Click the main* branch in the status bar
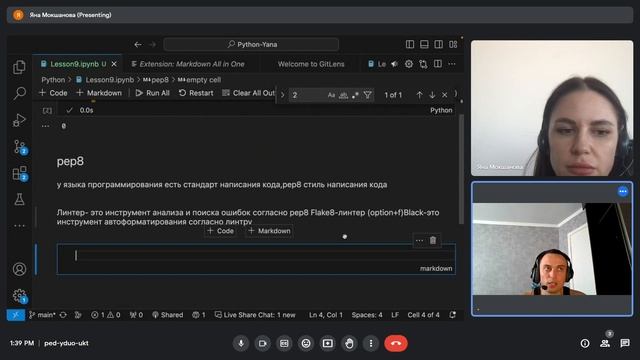This screenshot has width=640, height=360. (x=42, y=315)
